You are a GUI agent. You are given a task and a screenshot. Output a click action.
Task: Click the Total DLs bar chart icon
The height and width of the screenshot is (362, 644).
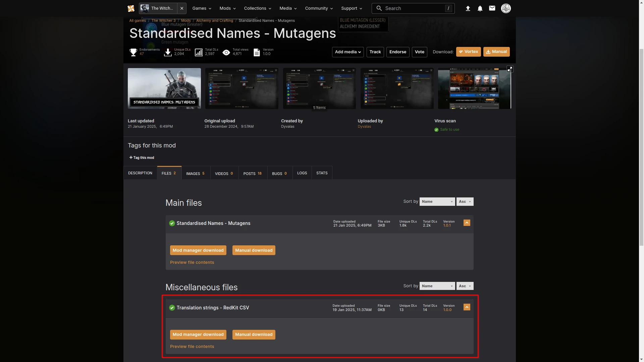point(199,52)
